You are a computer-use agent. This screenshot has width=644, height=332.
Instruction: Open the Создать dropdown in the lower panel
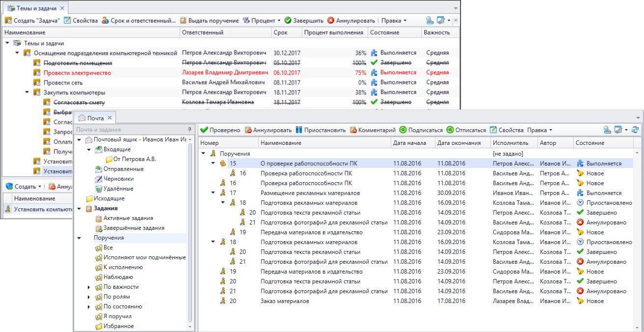tap(24, 187)
